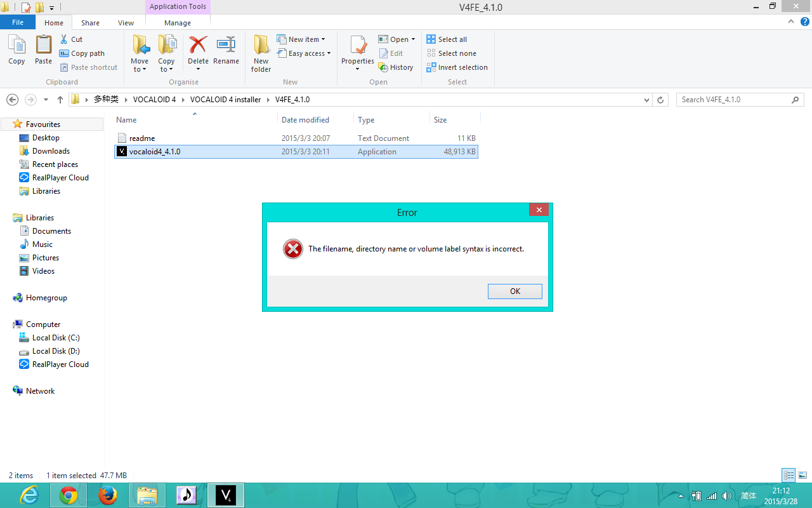Select the vocaloid4_4.1.0 application file
Viewport: 812px width, 508px height.
296,152
